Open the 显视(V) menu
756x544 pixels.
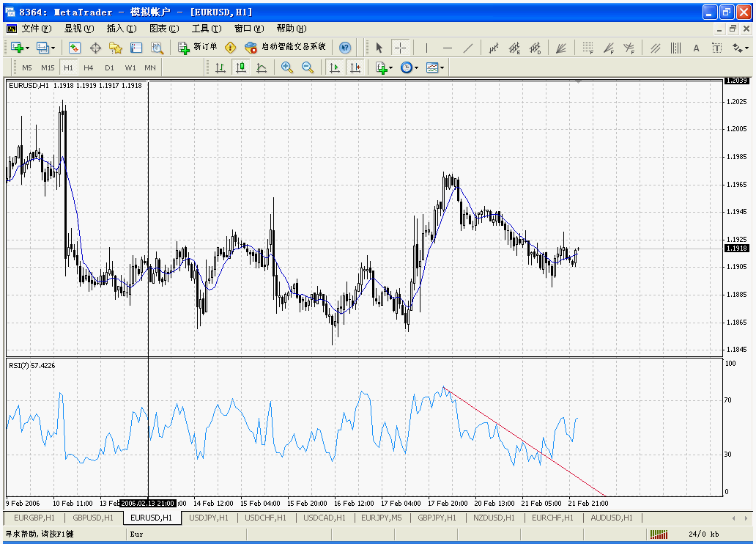point(79,29)
